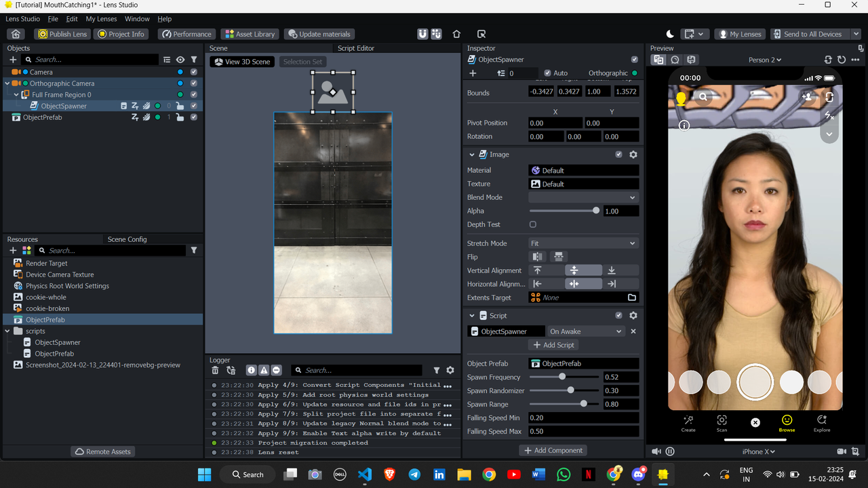Image resolution: width=868 pixels, height=488 pixels.
Task: Open Visual Studio Code from taskbar
Action: [364, 474]
